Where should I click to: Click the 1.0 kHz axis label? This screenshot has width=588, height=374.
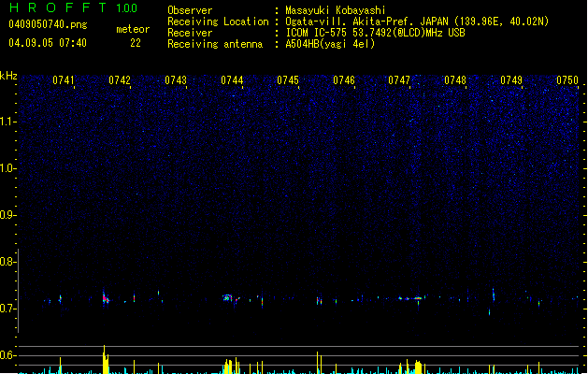7,168
